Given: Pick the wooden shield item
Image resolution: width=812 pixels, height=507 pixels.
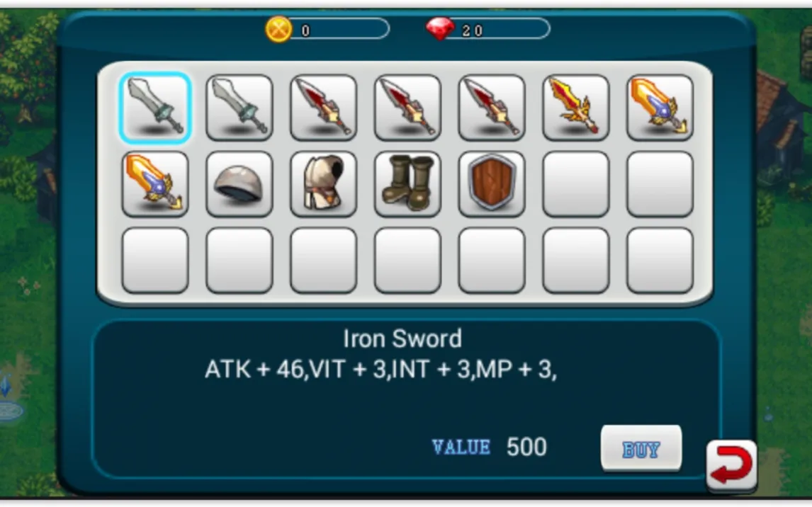Looking at the screenshot, I should coord(492,183).
